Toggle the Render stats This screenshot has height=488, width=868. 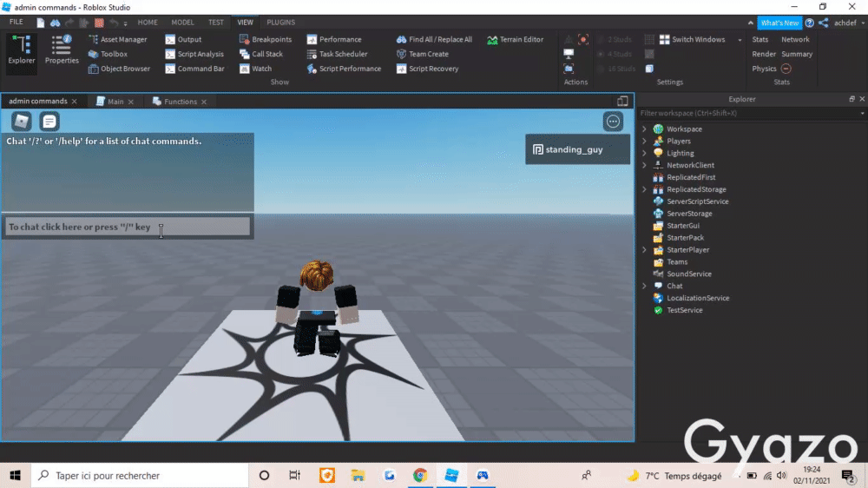(x=763, y=54)
